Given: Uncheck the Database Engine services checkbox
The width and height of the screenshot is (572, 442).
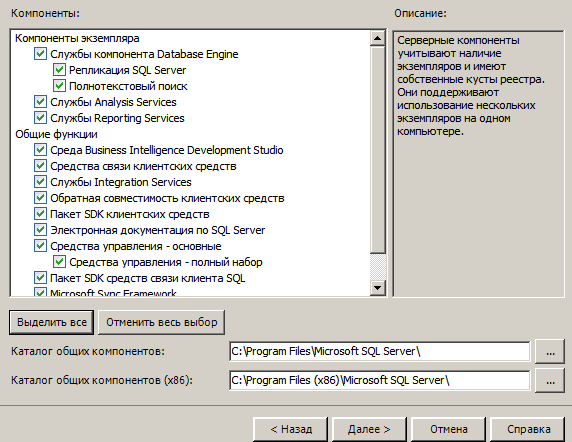Looking at the screenshot, I should (x=40, y=54).
